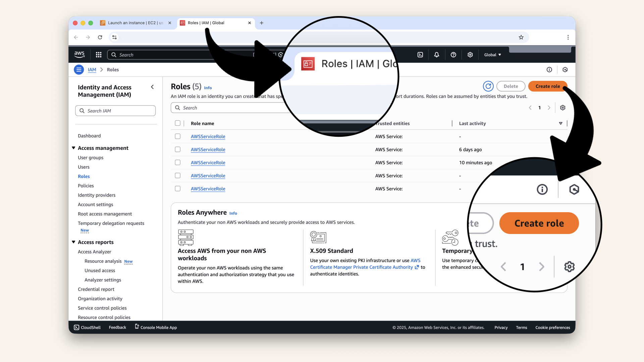
Task: Click inside the Search IAM field
Action: (115, 111)
